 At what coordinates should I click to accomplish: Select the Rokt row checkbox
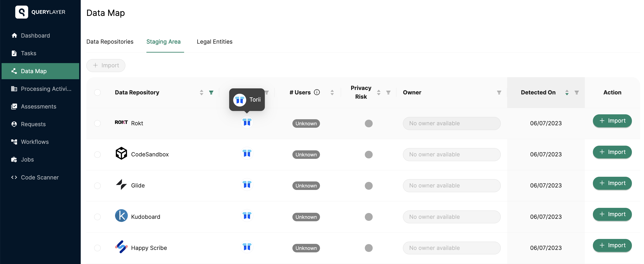coord(98,123)
